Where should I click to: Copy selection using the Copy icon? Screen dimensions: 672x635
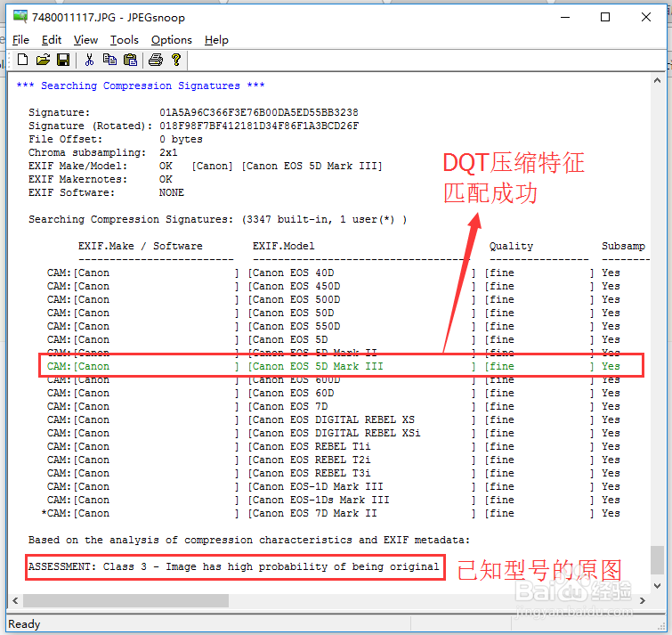(x=109, y=60)
